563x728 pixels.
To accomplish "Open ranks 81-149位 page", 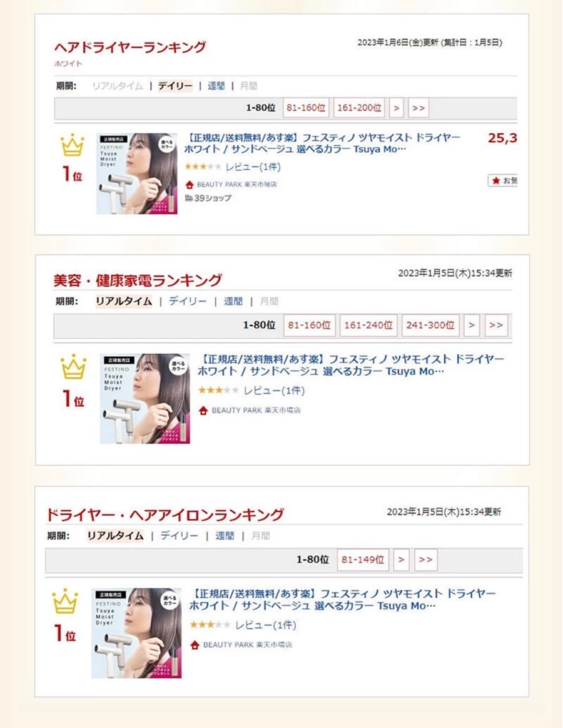I will [x=363, y=560].
